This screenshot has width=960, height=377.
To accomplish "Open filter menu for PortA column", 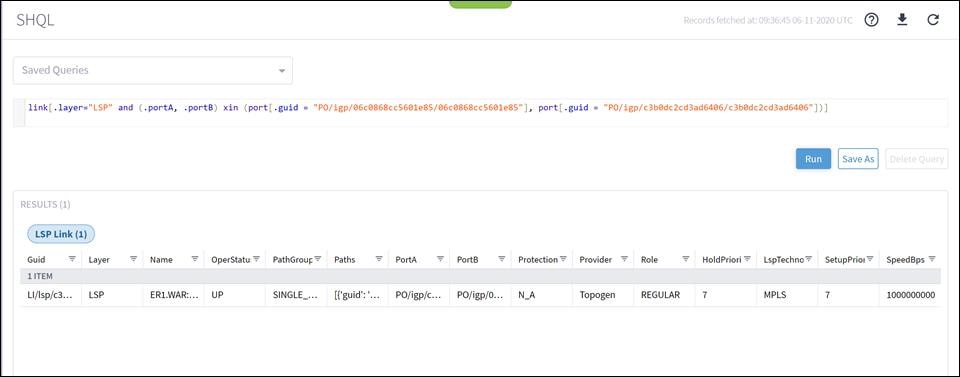I will coord(440,259).
